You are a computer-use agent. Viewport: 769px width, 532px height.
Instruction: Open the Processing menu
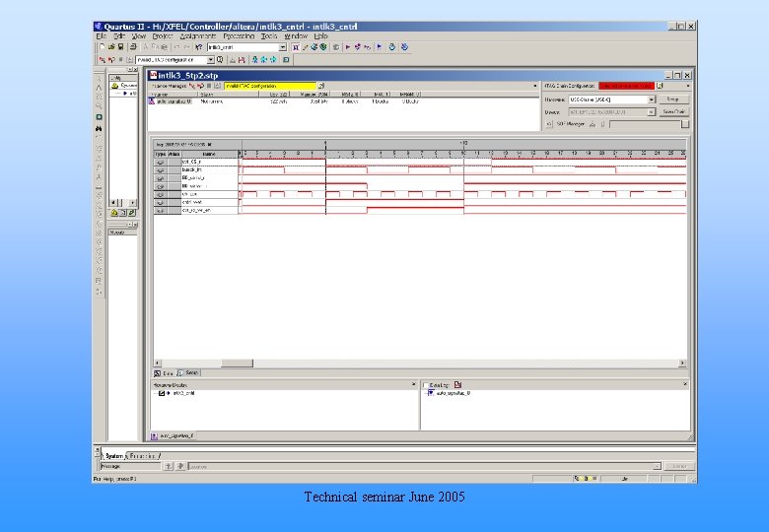pyautogui.click(x=239, y=36)
